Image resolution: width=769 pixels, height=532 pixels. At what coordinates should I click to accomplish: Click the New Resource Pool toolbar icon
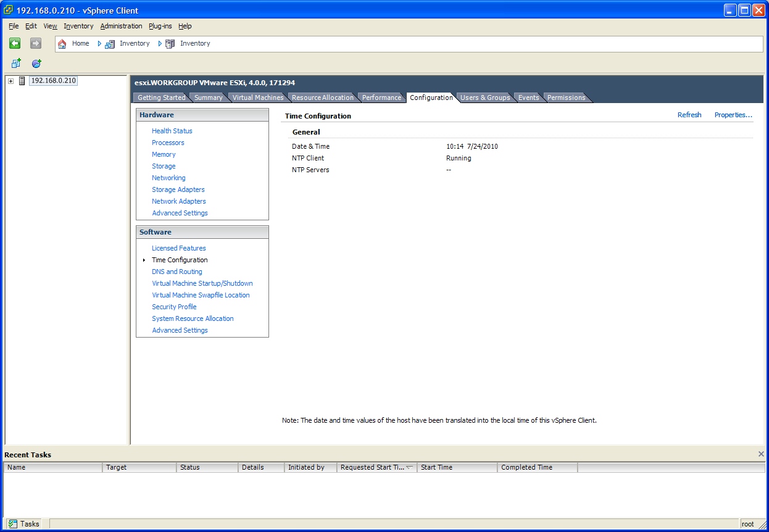coord(36,64)
